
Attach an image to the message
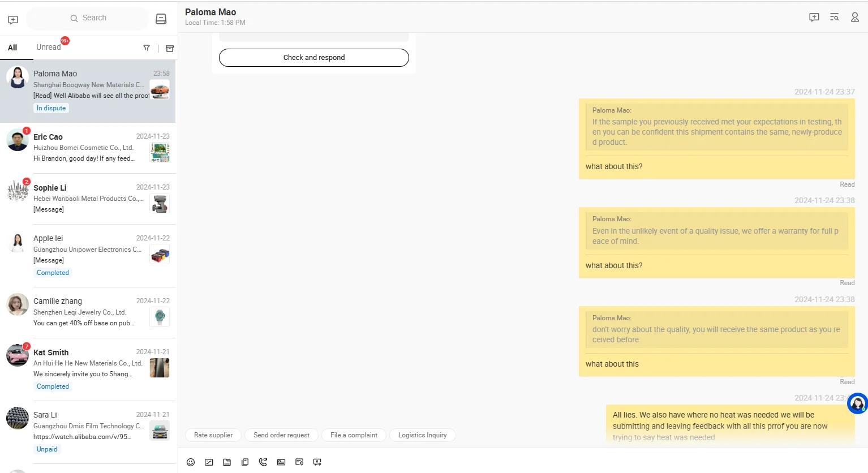click(x=209, y=462)
